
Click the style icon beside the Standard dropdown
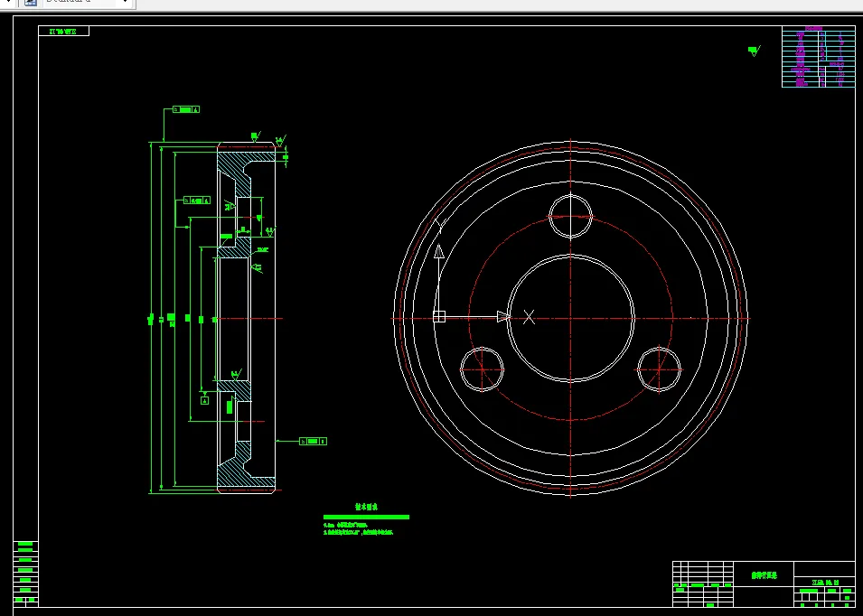click(x=30, y=2)
